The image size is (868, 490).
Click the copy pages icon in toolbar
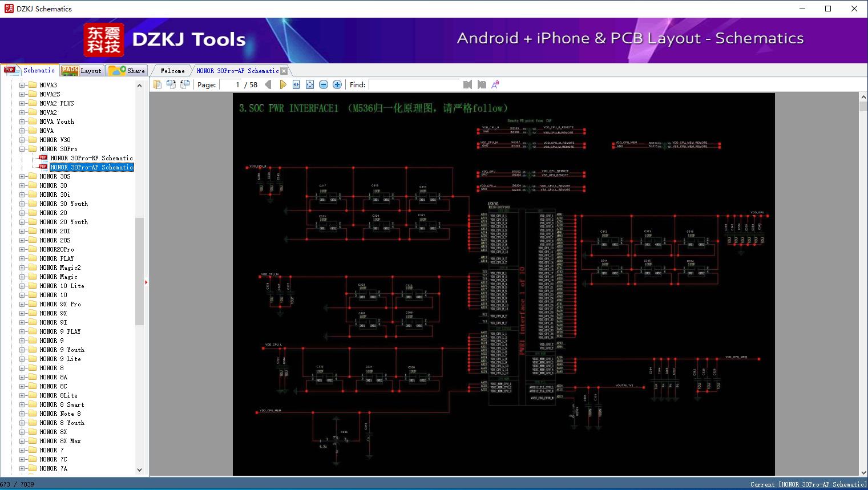point(158,84)
